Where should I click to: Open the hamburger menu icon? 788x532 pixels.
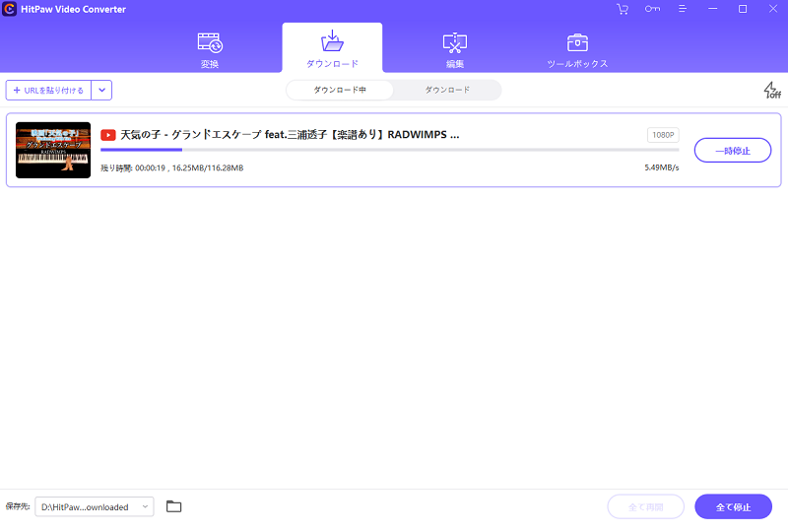[682, 9]
